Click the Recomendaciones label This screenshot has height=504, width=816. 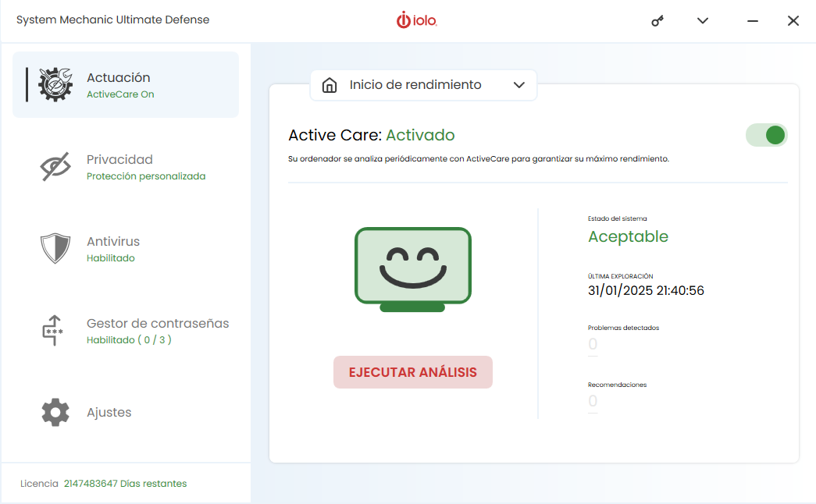[617, 385]
